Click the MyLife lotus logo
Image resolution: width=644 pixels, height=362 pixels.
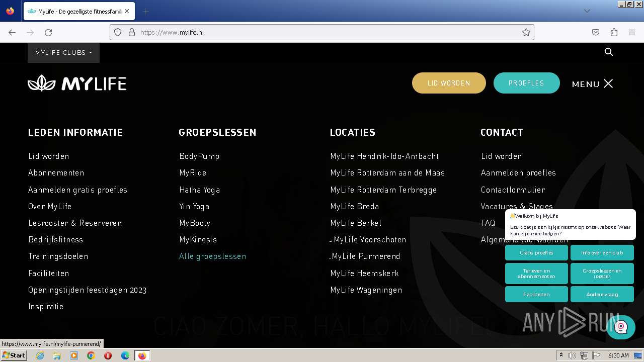tap(77, 83)
